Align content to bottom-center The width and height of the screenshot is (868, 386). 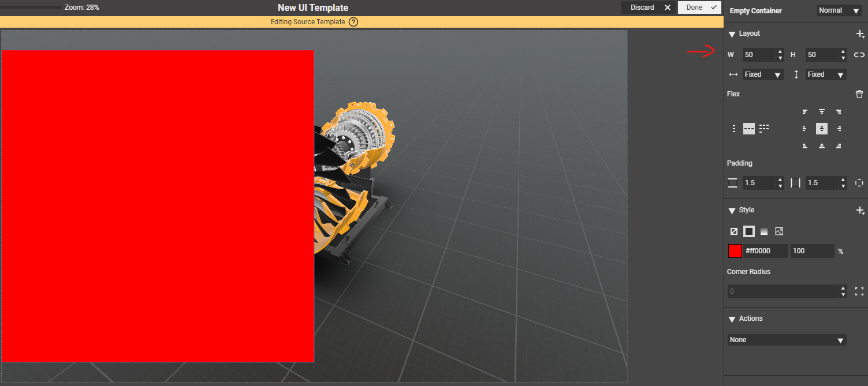tap(822, 146)
